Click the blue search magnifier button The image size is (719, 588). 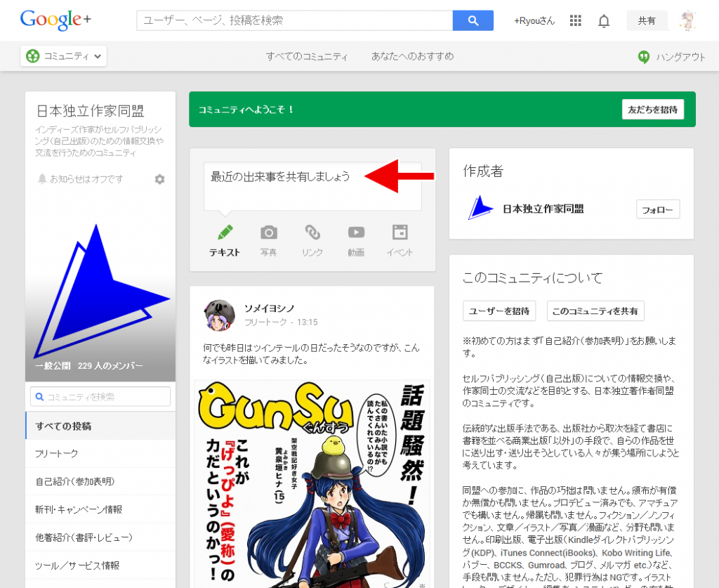(473, 20)
